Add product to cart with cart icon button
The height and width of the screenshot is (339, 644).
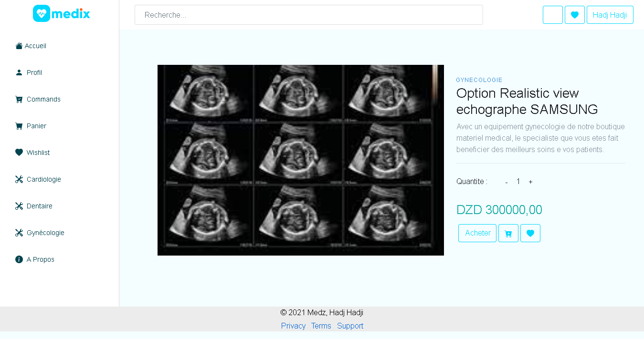pos(508,233)
